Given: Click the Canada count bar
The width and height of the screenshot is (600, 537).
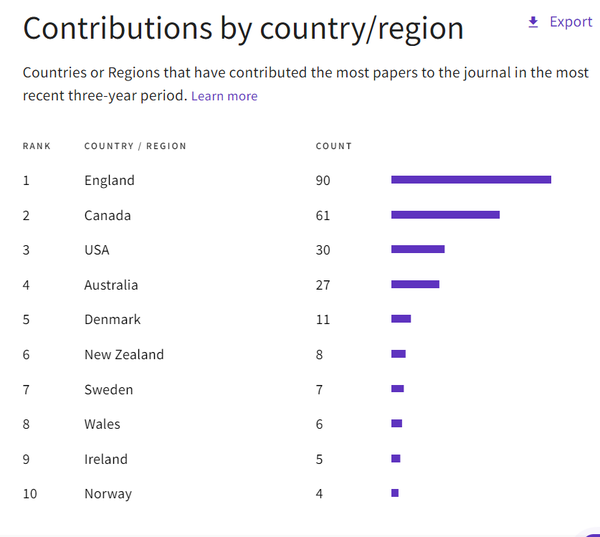Looking at the screenshot, I should pos(445,215).
